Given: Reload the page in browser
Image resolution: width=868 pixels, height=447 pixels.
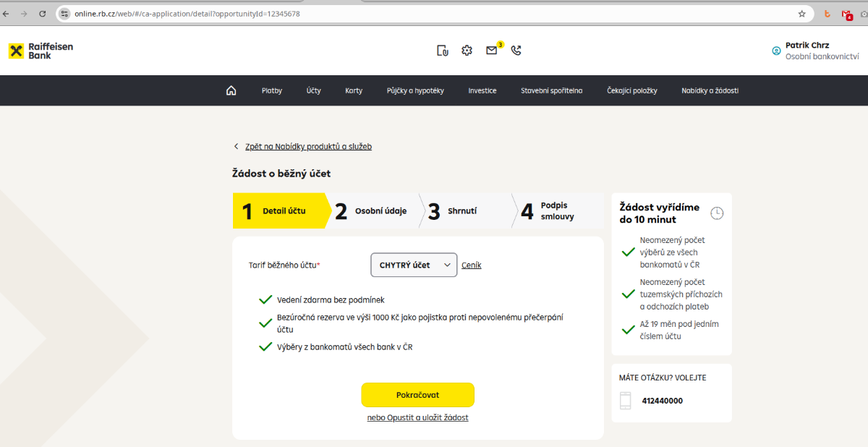Looking at the screenshot, I should pyautogui.click(x=43, y=14).
